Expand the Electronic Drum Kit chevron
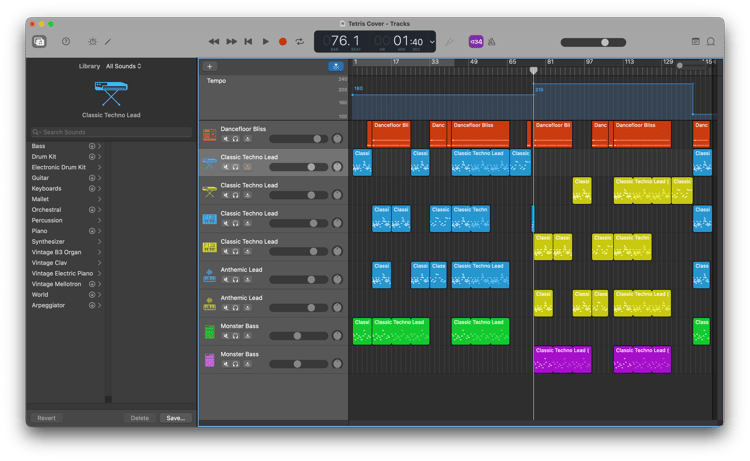Image resolution: width=750 pixels, height=461 pixels. pos(99,167)
